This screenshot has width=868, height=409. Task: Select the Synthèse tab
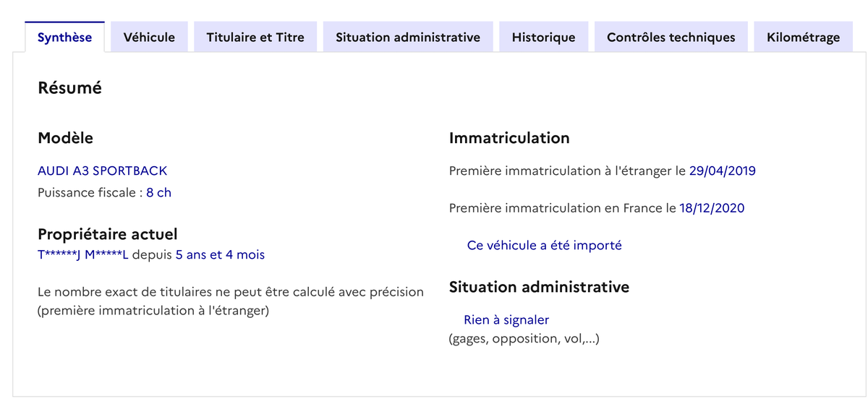[x=64, y=38]
